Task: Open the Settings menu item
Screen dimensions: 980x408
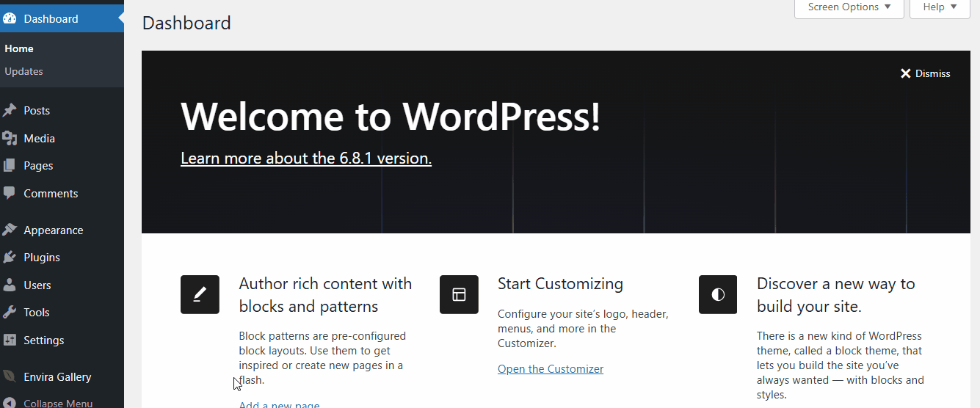Action: click(x=43, y=340)
